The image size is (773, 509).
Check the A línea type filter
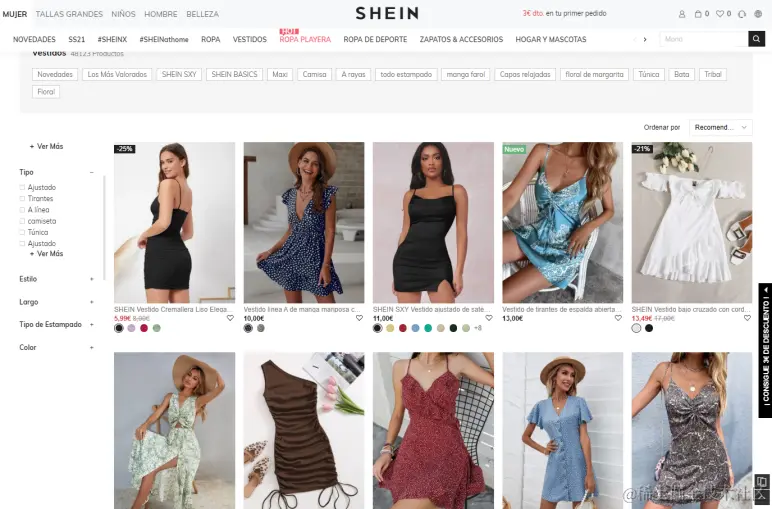(22, 210)
